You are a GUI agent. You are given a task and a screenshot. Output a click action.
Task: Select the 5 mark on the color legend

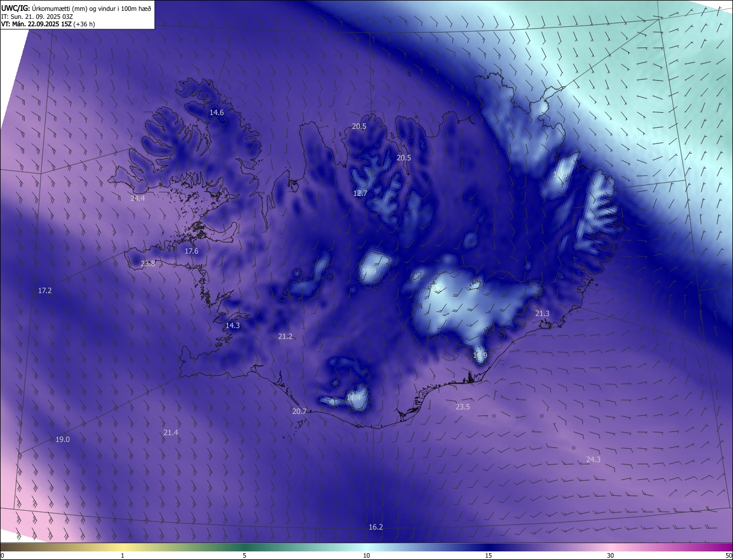coord(245,555)
